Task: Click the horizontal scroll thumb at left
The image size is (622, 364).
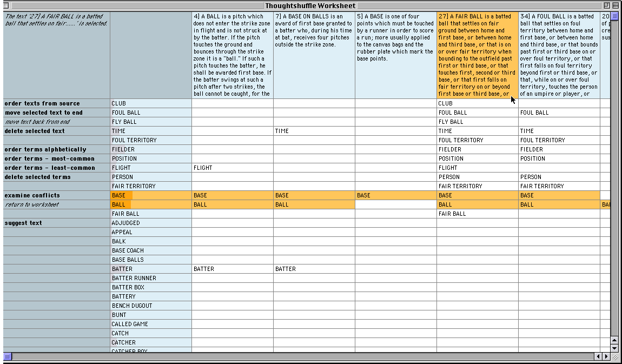Action: tap(7, 356)
